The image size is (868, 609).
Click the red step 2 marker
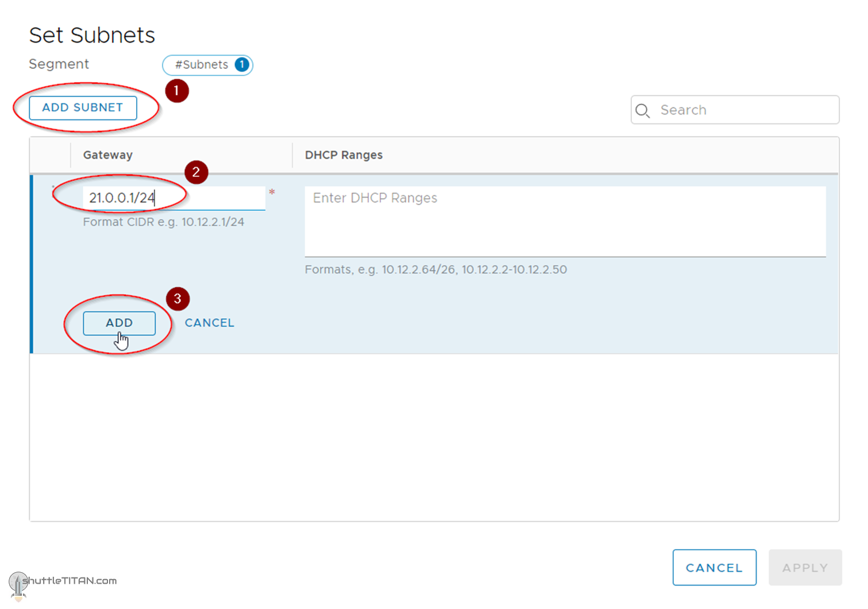pos(196,172)
